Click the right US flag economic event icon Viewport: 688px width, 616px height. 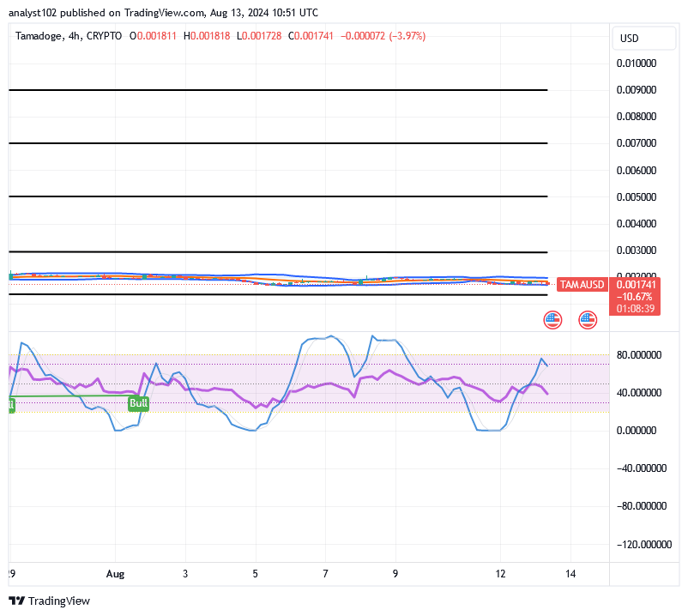[587, 320]
